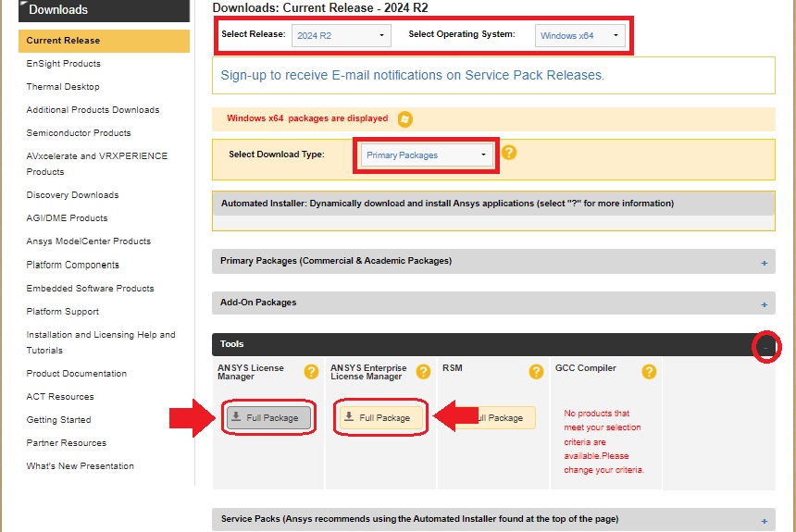Open Semiconductor Products in sidebar
This screenshot has width=796, height=532.
[79, 133]
